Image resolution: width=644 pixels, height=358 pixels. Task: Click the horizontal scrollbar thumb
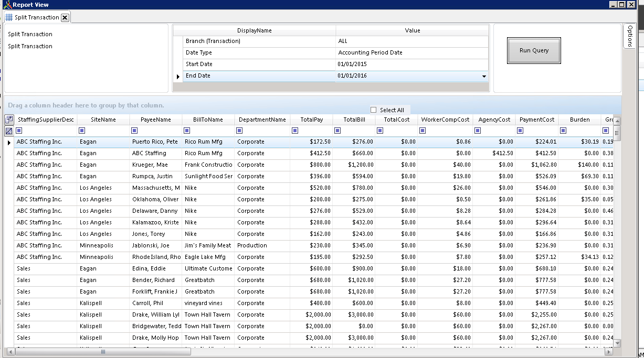tap(103, 352)
